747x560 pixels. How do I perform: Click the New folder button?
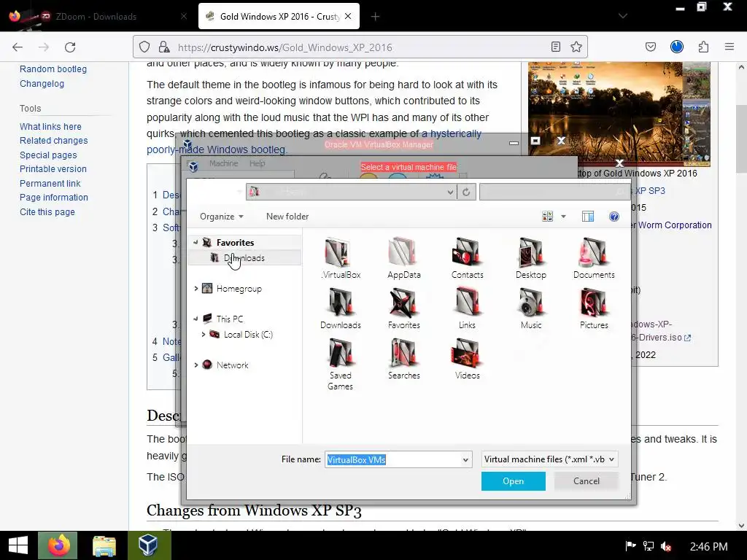click(x=287, y=217)
